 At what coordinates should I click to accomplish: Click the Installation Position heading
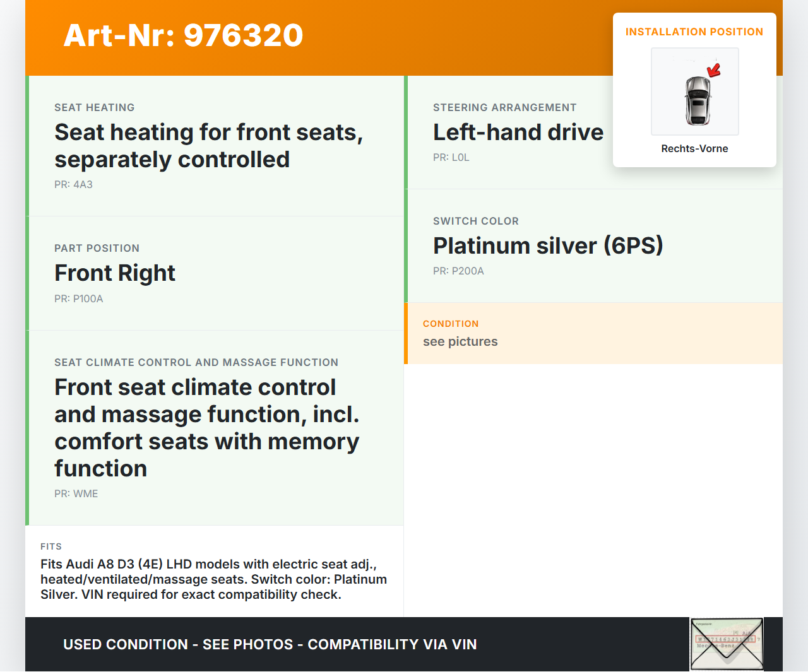tap(694, 32)
